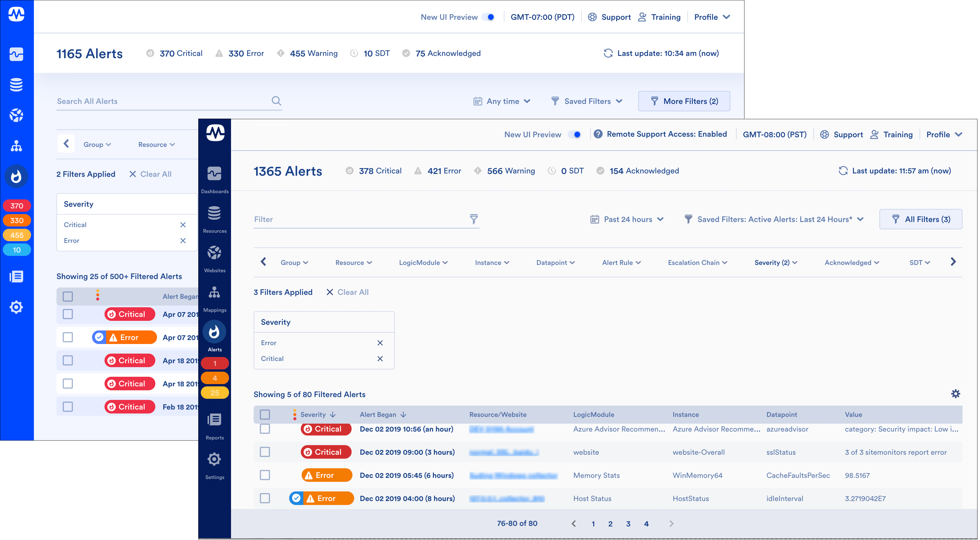Check the select-all box in back window table header
This screenshot has height=540, width=980.
(x=68, y=297)
